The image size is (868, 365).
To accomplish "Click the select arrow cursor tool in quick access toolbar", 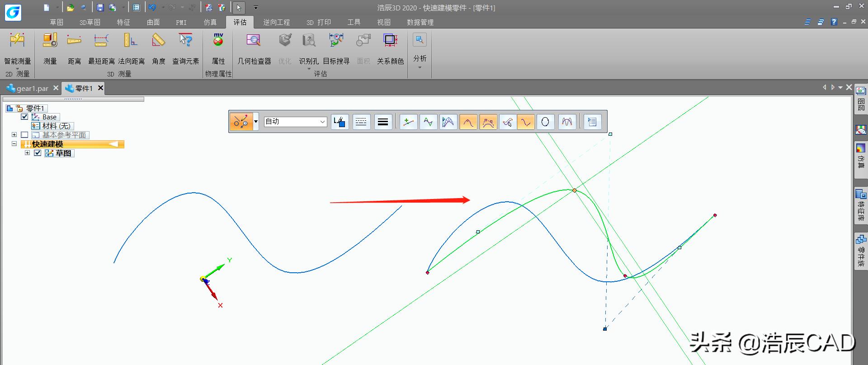I will coord(239,8).
